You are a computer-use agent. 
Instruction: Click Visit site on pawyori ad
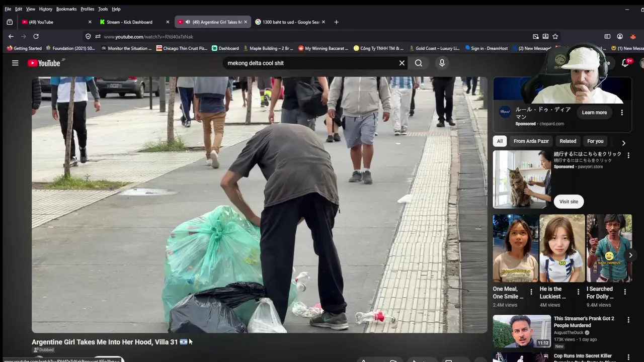569,202
